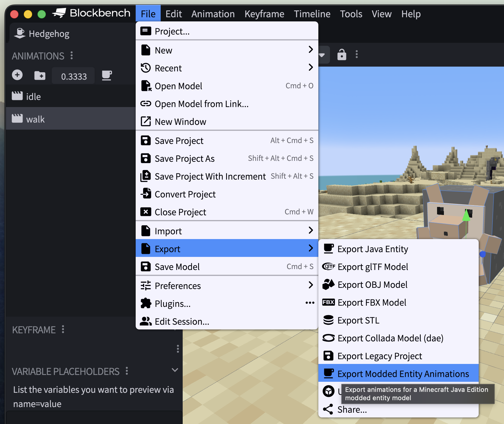Edit the 0.3333 animation snapping value
Screen dimensions: 504x424
point(73,76)
